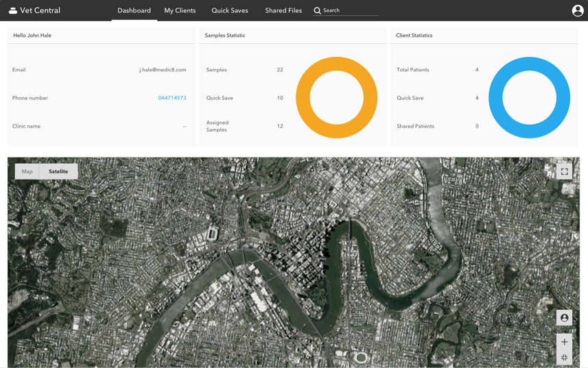This screenshot has width=588, height=368.
Task: Select Satelite map view
Action: [58, 171]
